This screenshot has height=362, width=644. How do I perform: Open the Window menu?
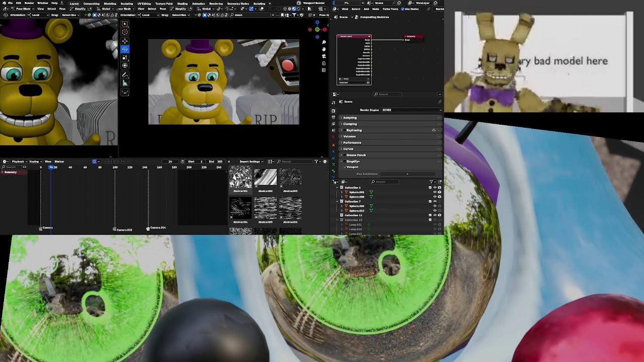42,3
